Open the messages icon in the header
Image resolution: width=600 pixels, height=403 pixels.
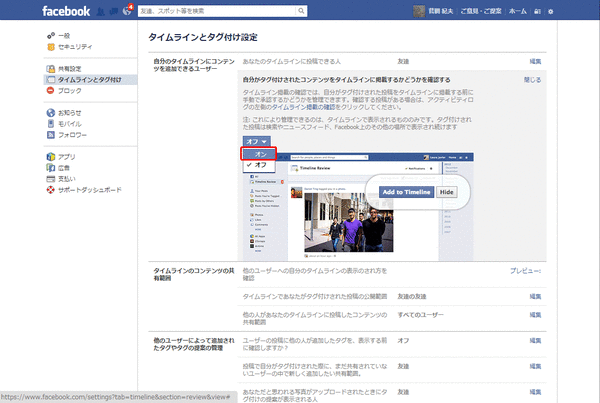coord(114,11)
